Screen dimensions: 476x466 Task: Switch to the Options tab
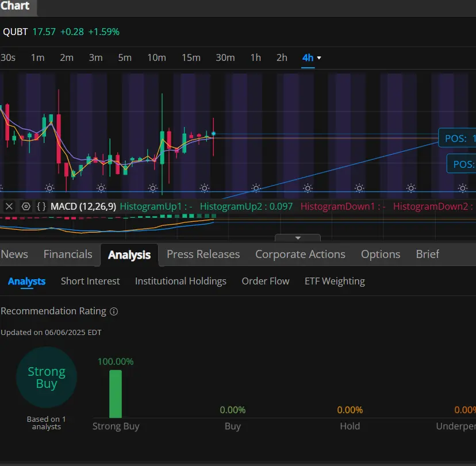click(381, 254)
